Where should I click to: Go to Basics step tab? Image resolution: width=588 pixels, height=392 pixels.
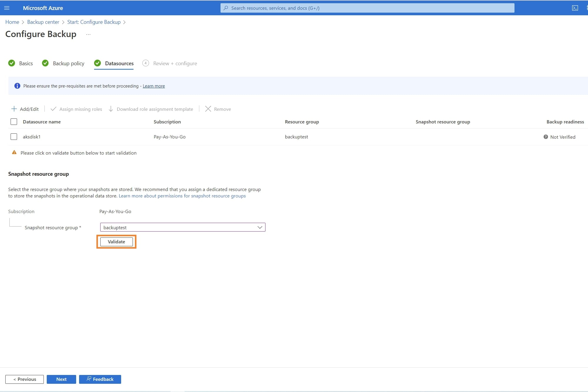click(x=26, y=63)
